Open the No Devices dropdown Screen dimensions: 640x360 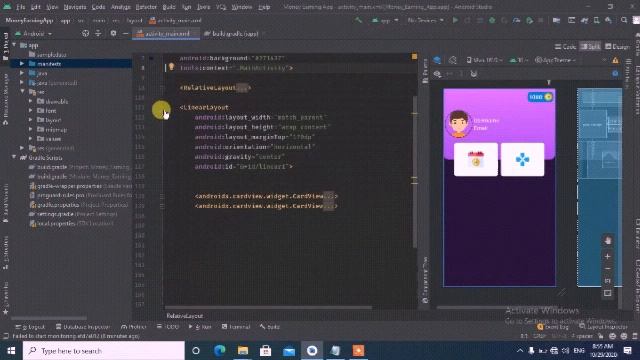click(x=425, y=20)
